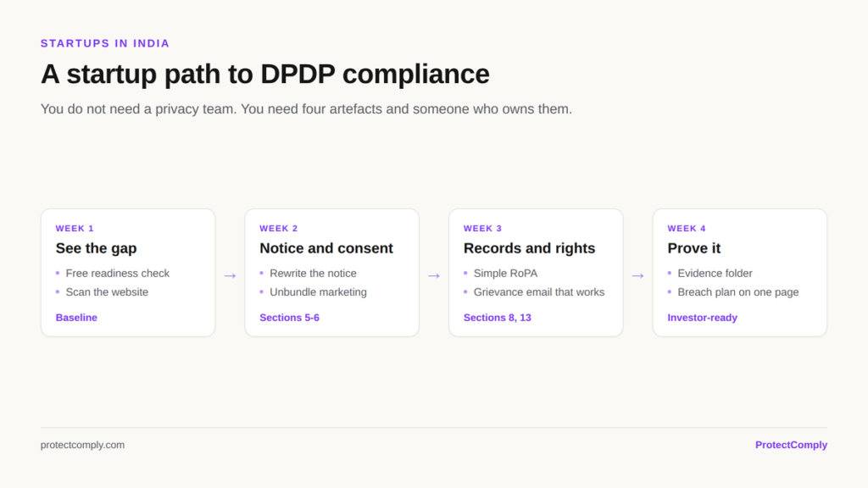Screen dimensions: 868x488
Task: Select the 'Notice and consent' card title
Action: click(x=326, y=248)
